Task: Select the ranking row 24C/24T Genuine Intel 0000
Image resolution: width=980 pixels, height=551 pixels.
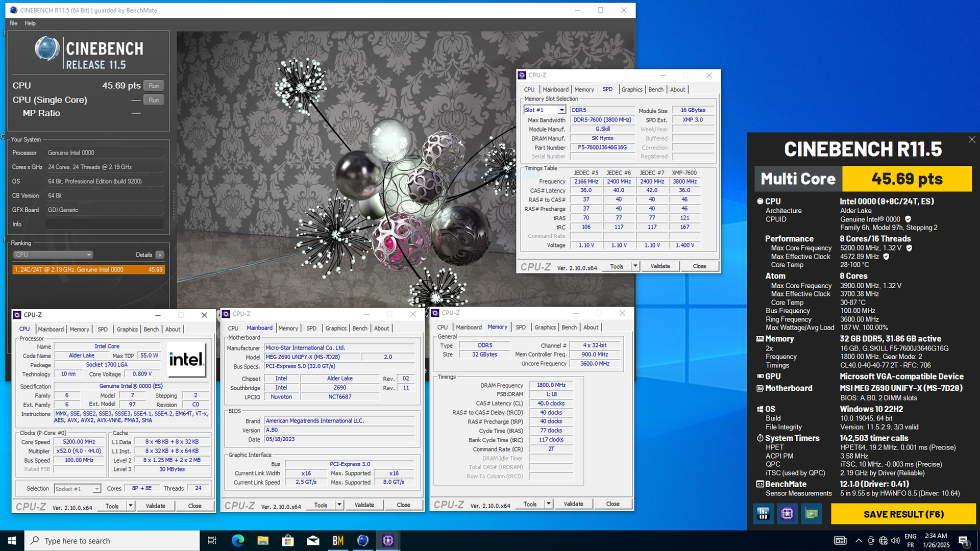Action: [x=88, y=269]
